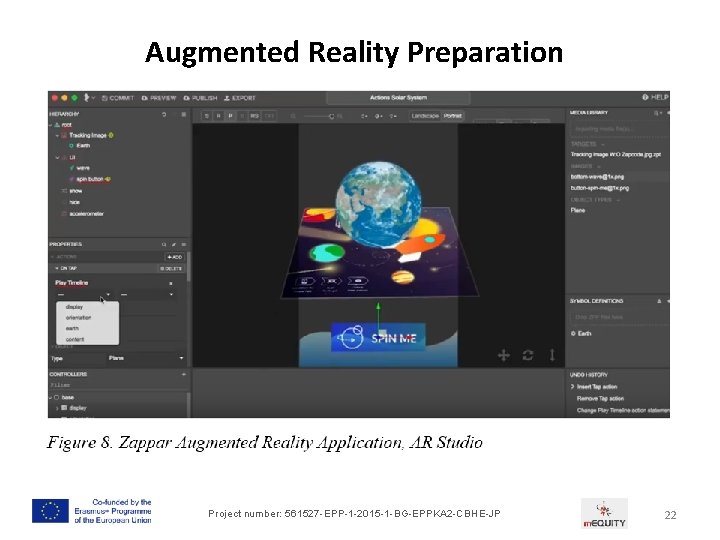
Task: Click the Actions Solar System project title
Action: click(x=398, y=97)
